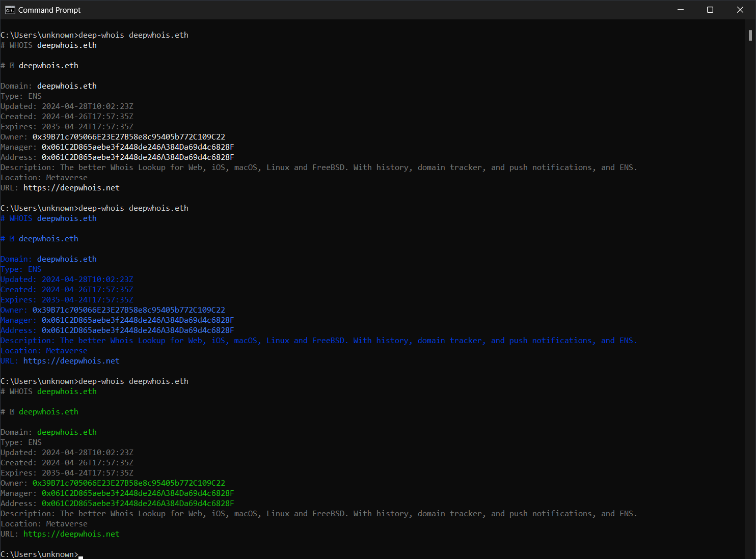The height and width of the screenshot is (559, 756).
Task: Click the glyph icon before the third deepwhois.eth heading
Action: click(x=11, y=411)
